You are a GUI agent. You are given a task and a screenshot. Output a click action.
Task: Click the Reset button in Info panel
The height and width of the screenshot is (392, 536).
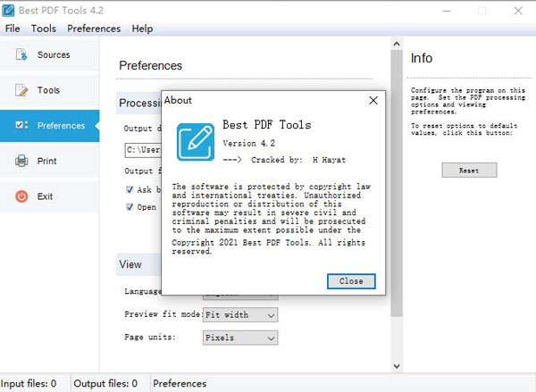[469, 171]
